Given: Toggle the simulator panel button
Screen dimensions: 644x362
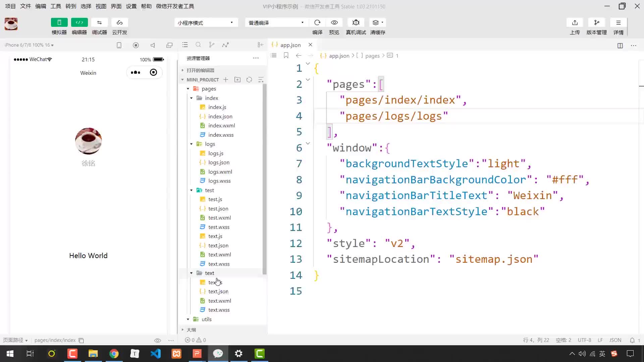Looking at the screenshot, I should pyautogui.click(x=59, y=22).
